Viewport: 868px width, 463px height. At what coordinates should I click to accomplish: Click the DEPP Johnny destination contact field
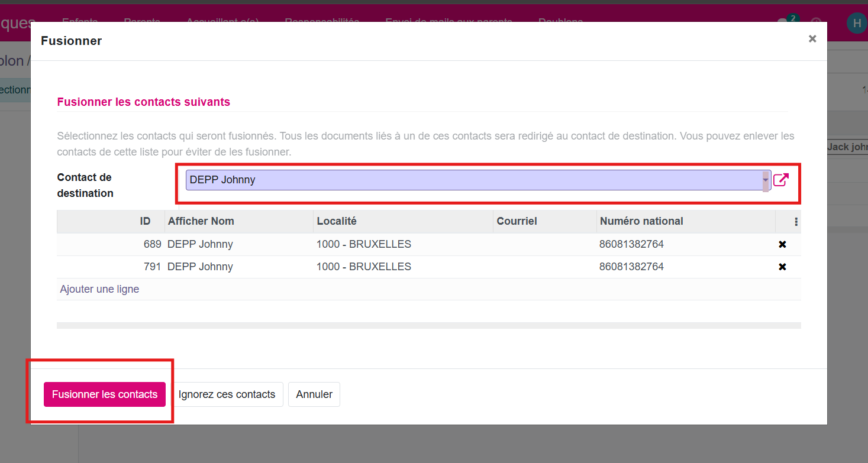pos(473,180)
